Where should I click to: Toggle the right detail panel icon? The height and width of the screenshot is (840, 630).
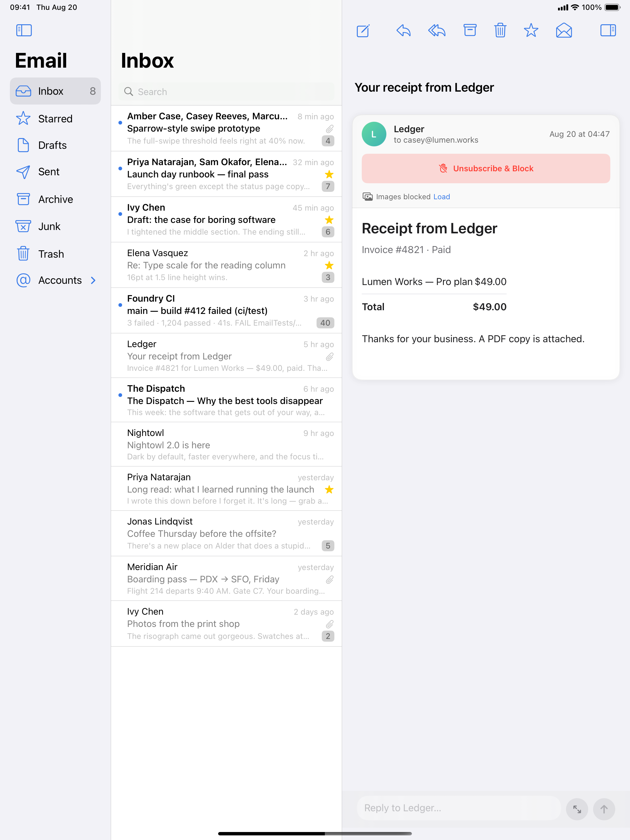(608, 30)
